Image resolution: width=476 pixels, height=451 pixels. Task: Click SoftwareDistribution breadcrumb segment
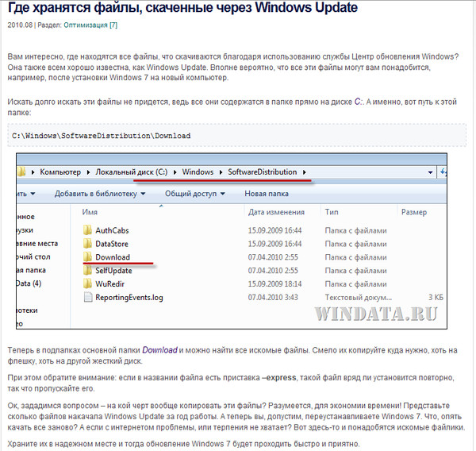(x=263, y=172)
